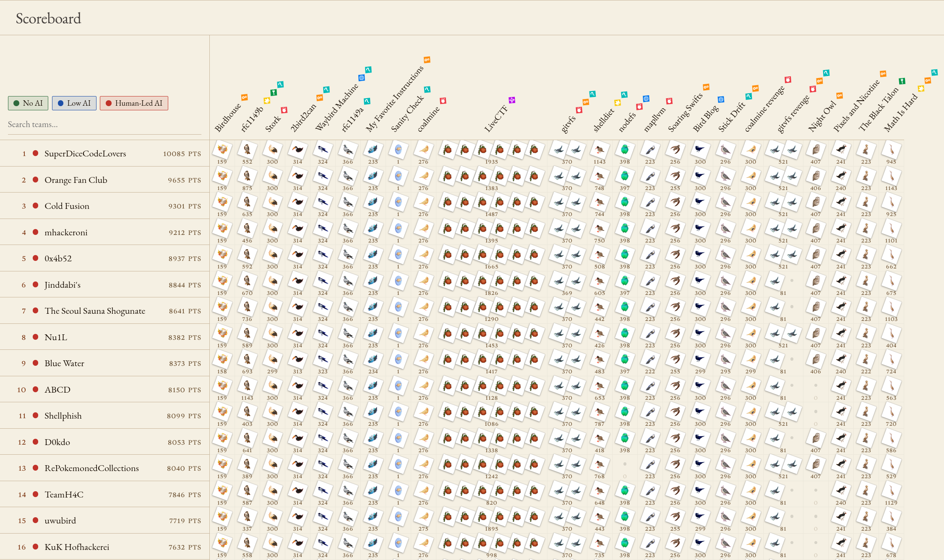The image size is (944, 560).
Task: Open the Stick Drift column header
Action: (732, 117)
